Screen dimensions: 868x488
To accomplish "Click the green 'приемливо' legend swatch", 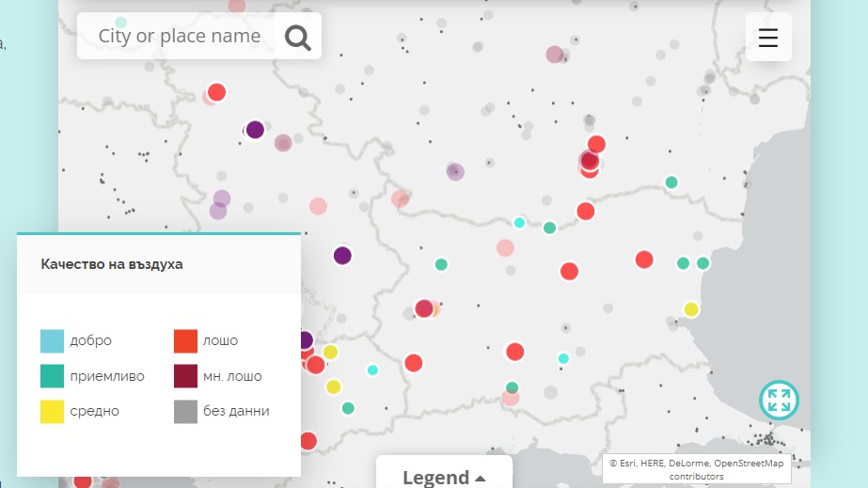I will 52,376.
